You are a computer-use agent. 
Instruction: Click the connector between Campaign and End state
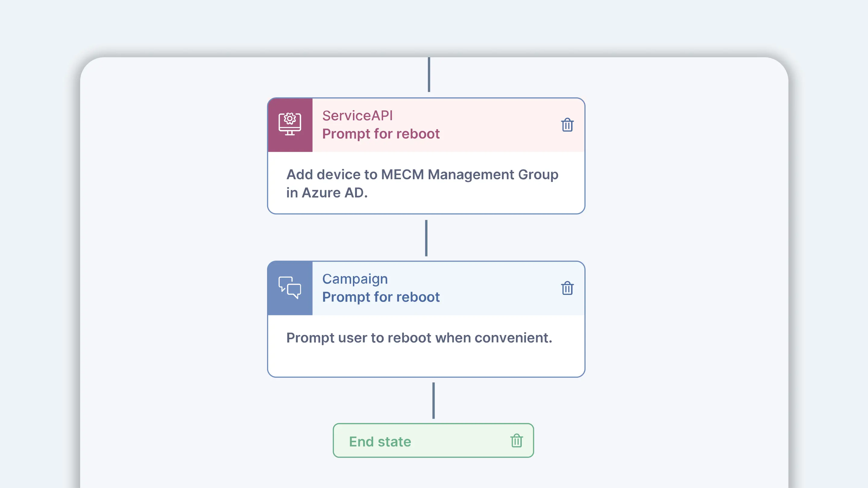tap(433, 400)
